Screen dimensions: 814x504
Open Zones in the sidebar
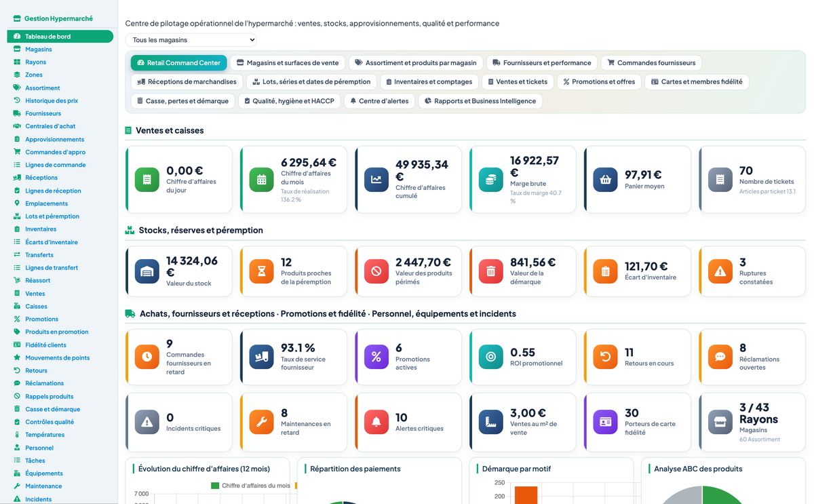click(60, 75)
